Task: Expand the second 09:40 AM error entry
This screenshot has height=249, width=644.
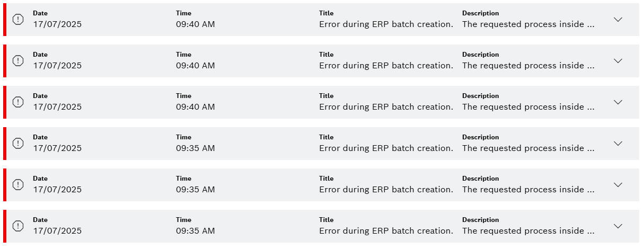Action: click(617, 61)
